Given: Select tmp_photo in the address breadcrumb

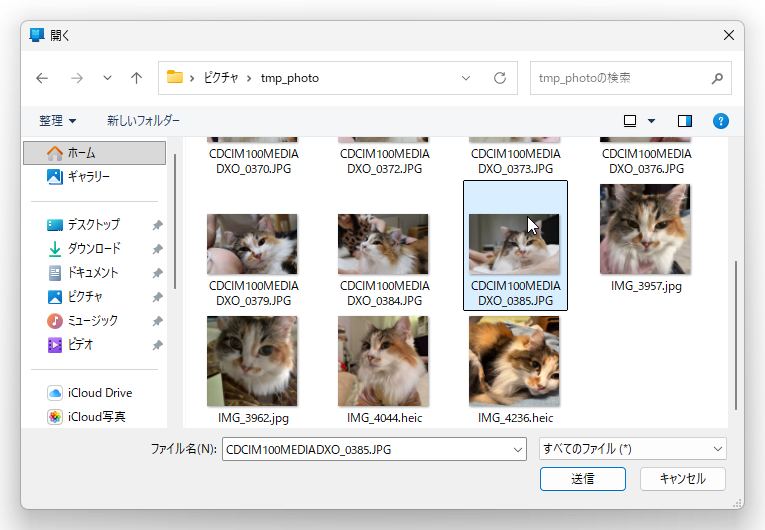Looking at the screenshot, I should click(x=290, y=78).
